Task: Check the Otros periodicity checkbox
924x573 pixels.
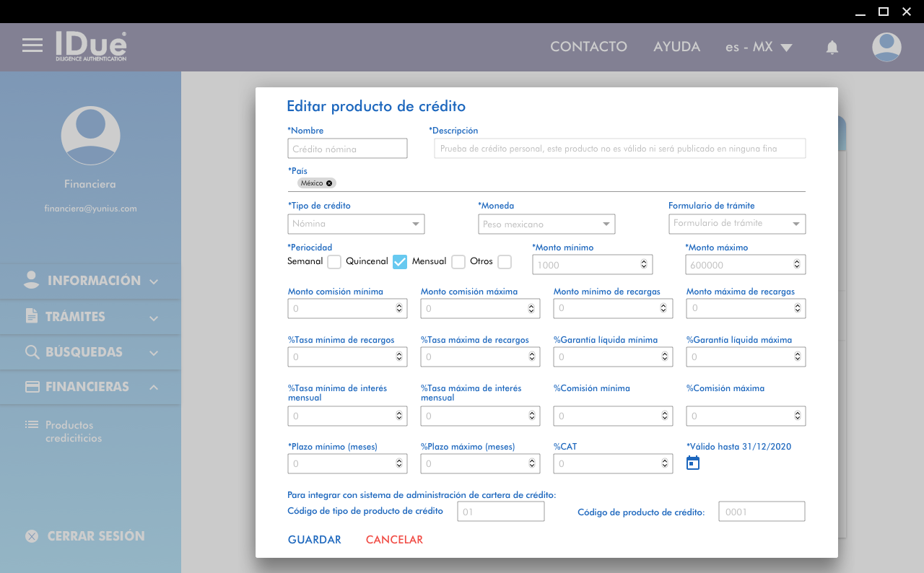Action: (x=505, y=262)
